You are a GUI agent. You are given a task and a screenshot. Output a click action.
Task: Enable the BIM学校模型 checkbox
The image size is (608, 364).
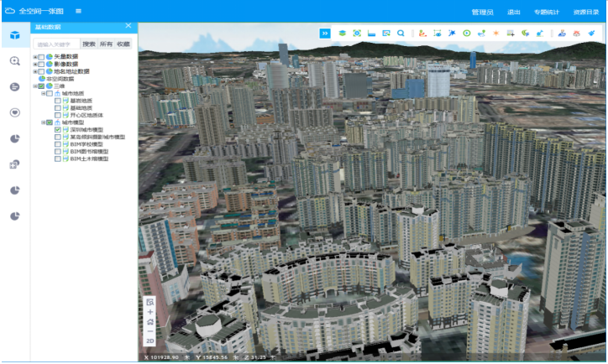pyautogui.click(x=57, y=144)
